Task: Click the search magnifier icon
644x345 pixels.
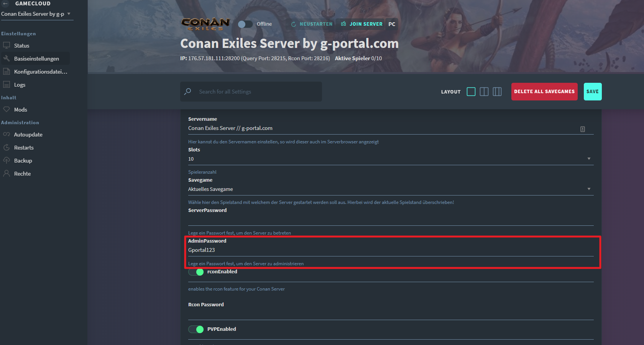Action: click(x=187, y=92)
